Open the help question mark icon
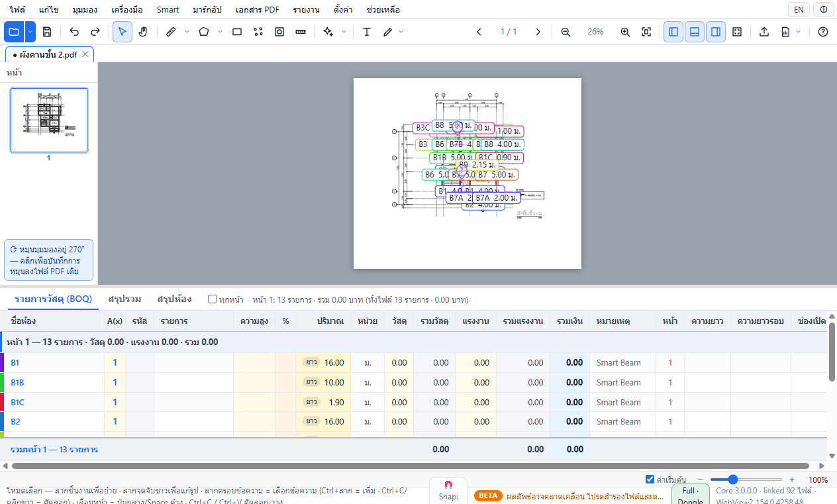 click(823, 32)
